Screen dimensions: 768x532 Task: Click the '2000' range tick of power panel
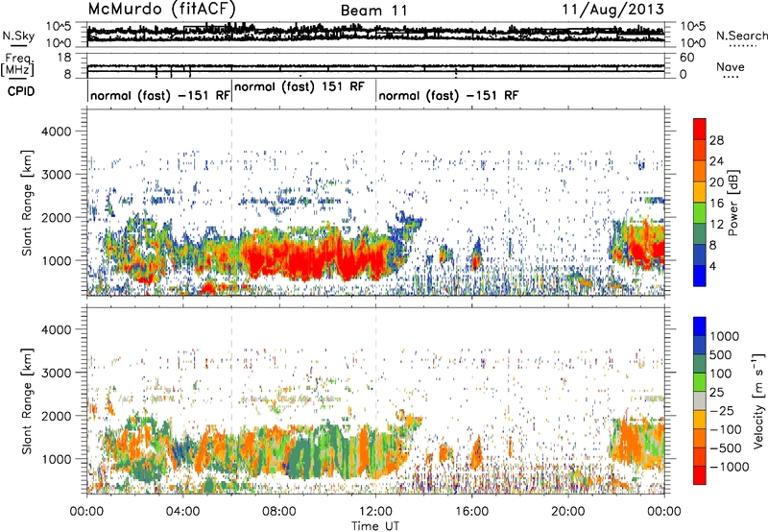coord(56,217)
